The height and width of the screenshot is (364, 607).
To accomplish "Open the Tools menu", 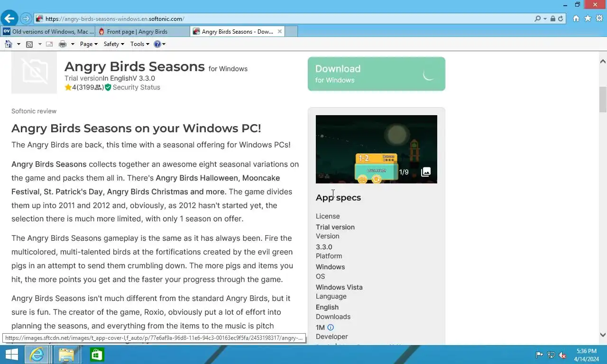I will pos(139,44).
